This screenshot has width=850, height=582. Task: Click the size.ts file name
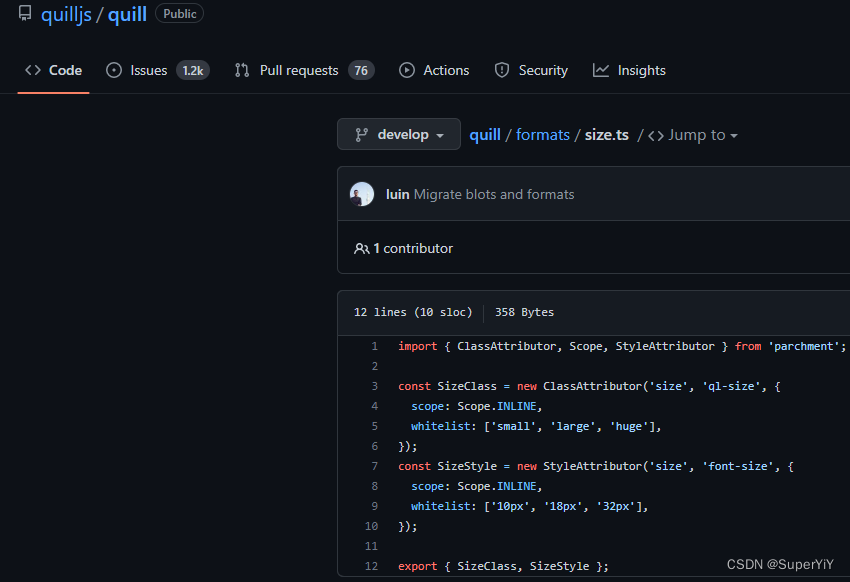tap(607, 135)
